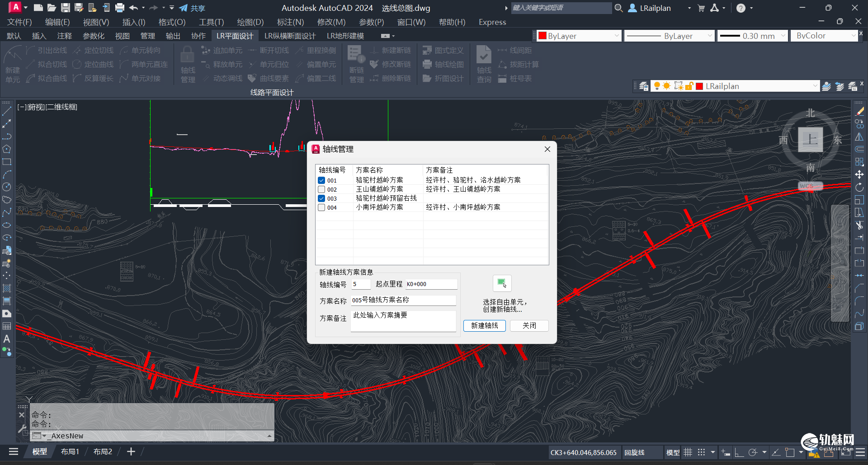This screenshot has height=465, width=868.
Task: Click the red LRailplan layer color swatch
Action: click(699, 86)
